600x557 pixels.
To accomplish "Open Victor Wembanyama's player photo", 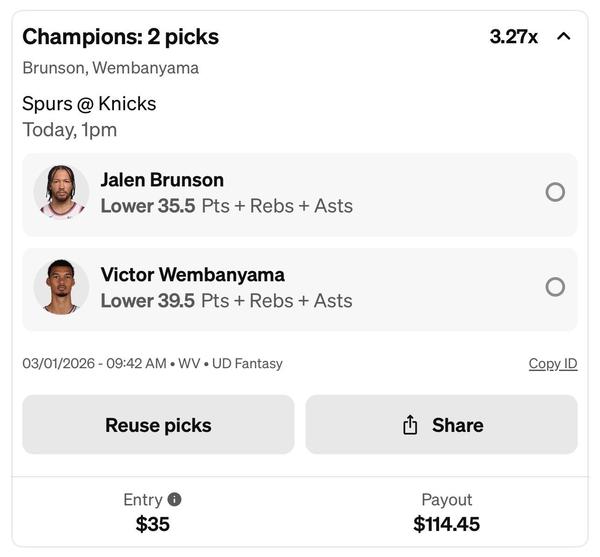I will 61,287.
